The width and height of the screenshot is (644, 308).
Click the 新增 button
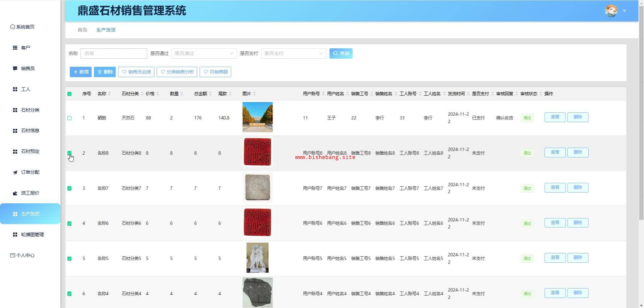(x=80, y=72)
